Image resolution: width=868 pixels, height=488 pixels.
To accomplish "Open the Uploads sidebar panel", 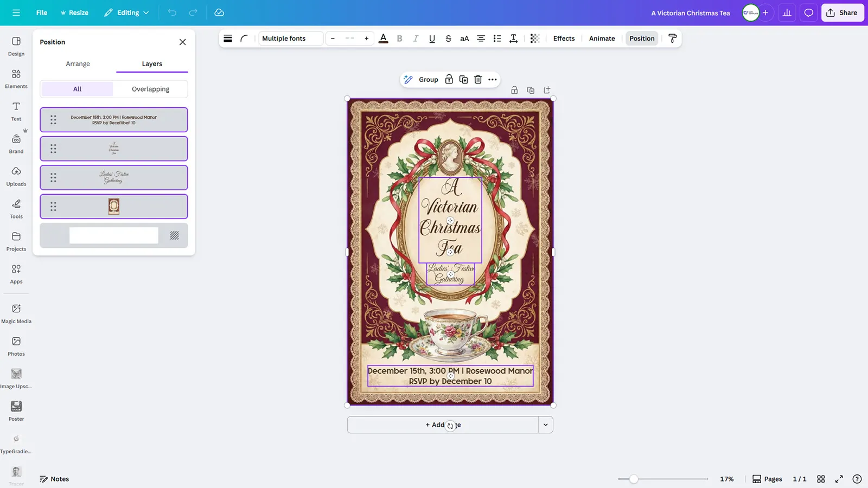I will (x=16, y=176).
